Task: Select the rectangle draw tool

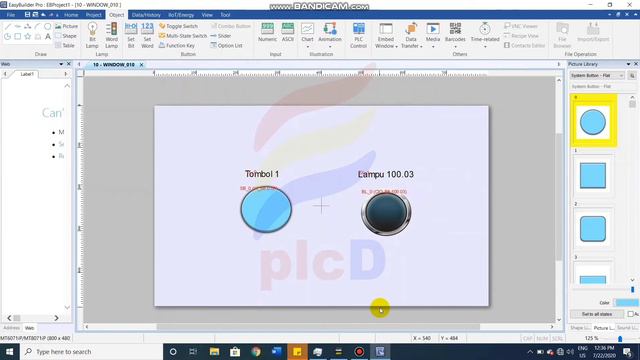Action: (x=18, y=36)
